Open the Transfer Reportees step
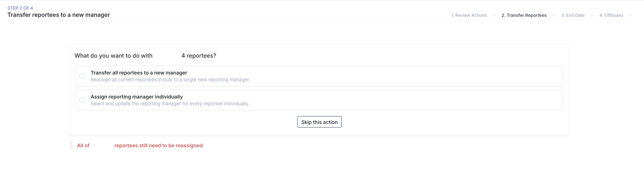The width and height of the screenshot is (644, 177). (x=524, y=15)
